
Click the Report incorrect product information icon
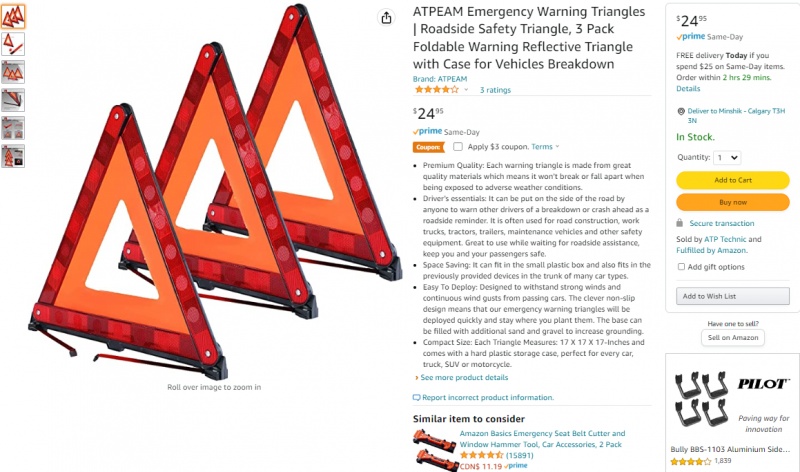coord(416,398)
